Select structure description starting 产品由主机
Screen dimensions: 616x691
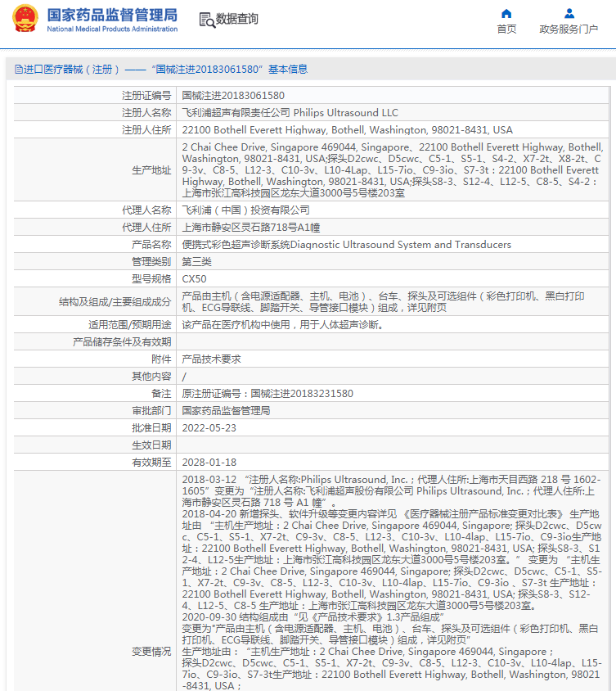[x=383, y=302]
